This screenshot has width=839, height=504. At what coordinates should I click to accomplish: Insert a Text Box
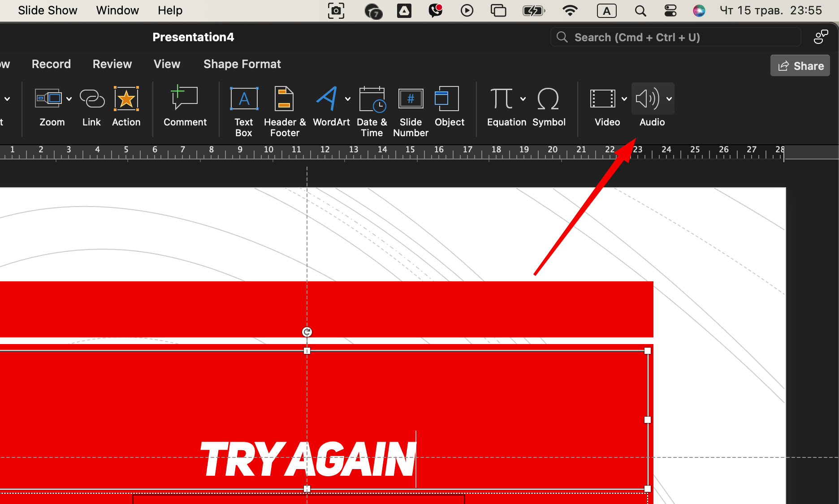coord(244,112)
